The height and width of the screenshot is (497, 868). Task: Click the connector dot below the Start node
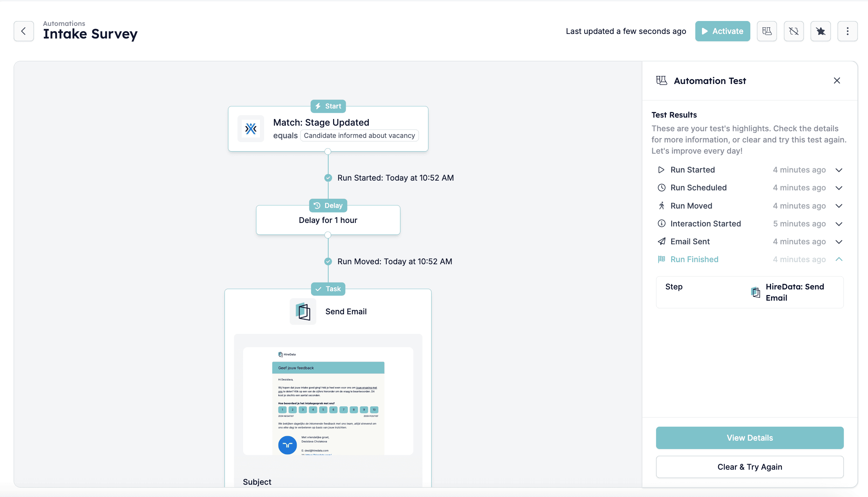328,152
